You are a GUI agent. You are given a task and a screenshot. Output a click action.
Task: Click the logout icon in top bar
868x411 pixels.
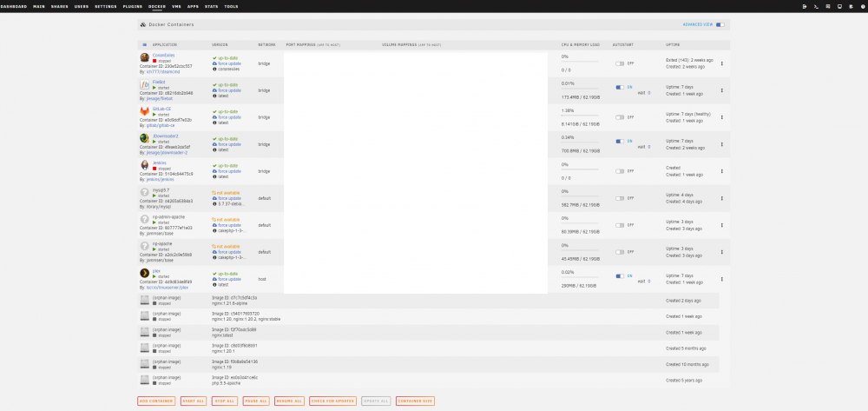pyautogui.click(x=805, y=7)
